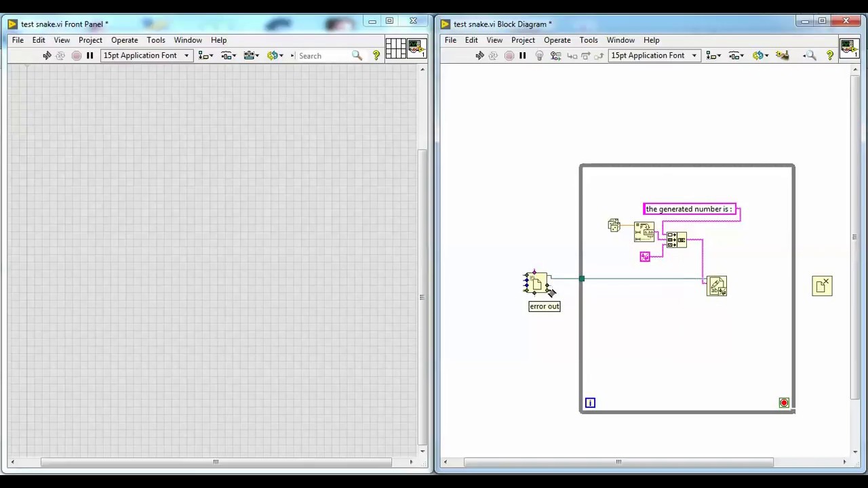Select the Write to Text File node
This screenshot has width=868, height=488.
717,286
